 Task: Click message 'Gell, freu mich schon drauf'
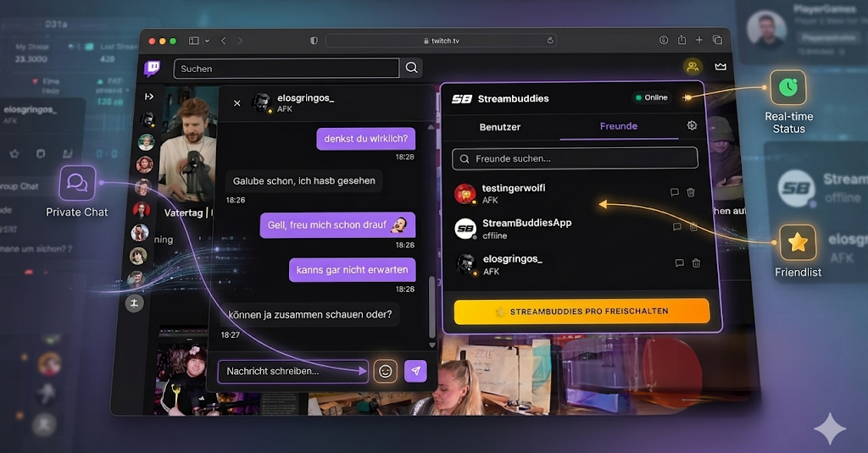(337, 225)
